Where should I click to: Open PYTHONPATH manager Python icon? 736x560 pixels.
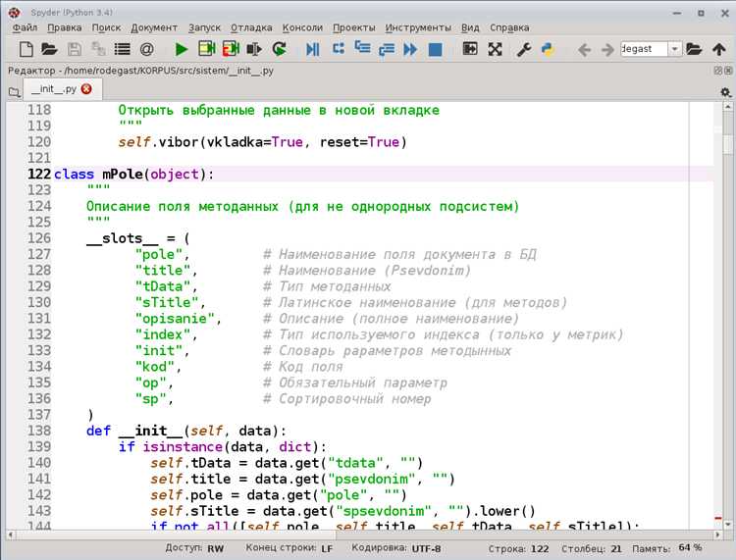(x=548, y=49)
